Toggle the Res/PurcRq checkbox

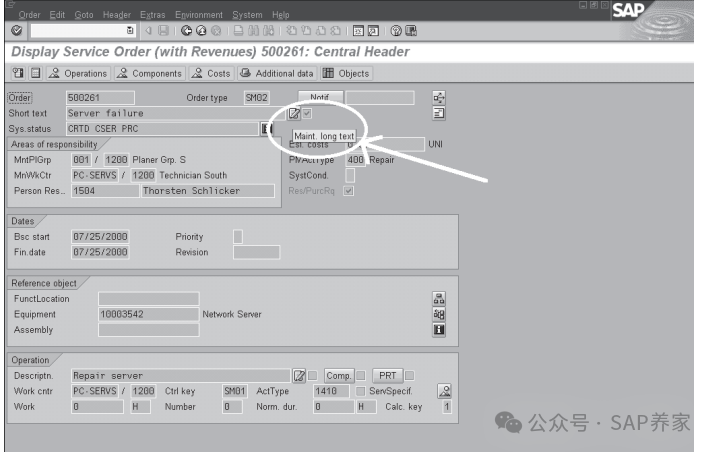point(349,191)
